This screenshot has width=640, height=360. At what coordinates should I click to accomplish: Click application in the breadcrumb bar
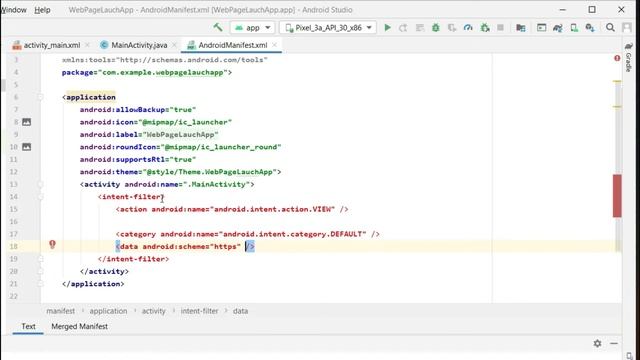point(108,311)
